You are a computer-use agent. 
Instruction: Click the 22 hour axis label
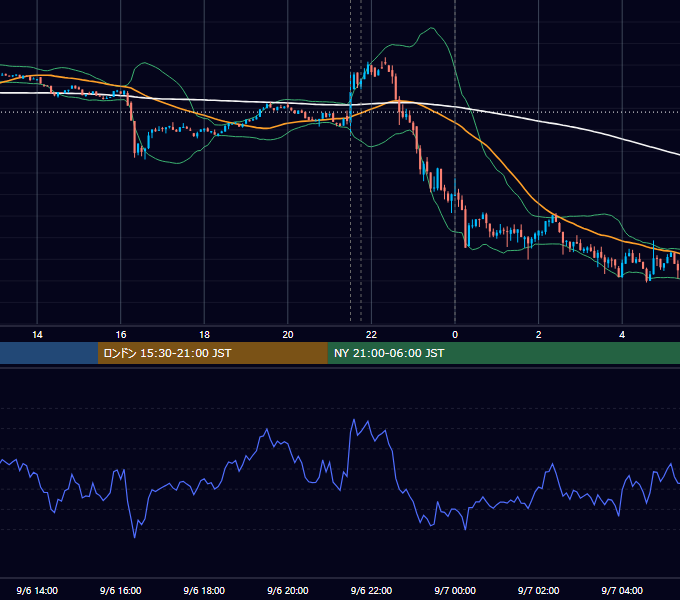(371, 335)
